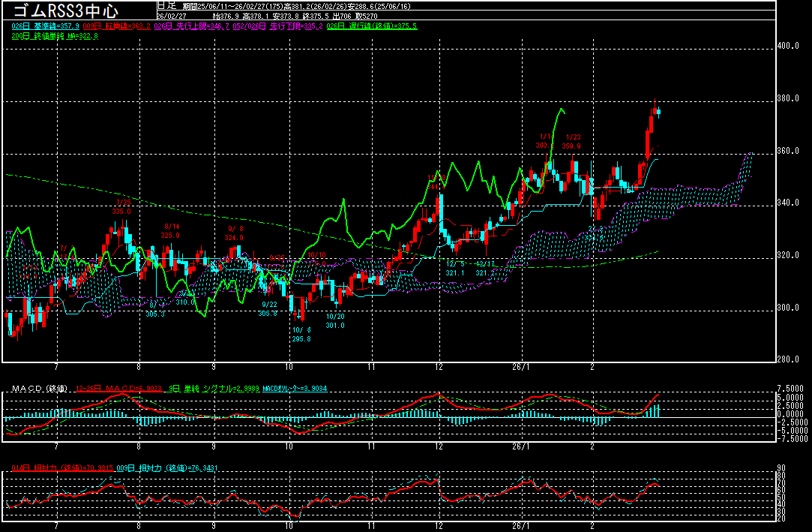Click the 1/23 high marker 359.9
Screen dimensions: 812x532
(x=573, y=142)
